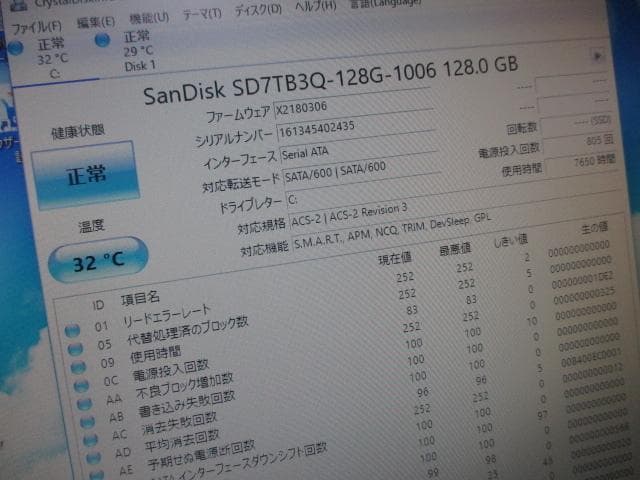The width and height of the screenshot is (640, 480).
Task: Click the firmware field X2180306
Action: click(x=353, y=104)
